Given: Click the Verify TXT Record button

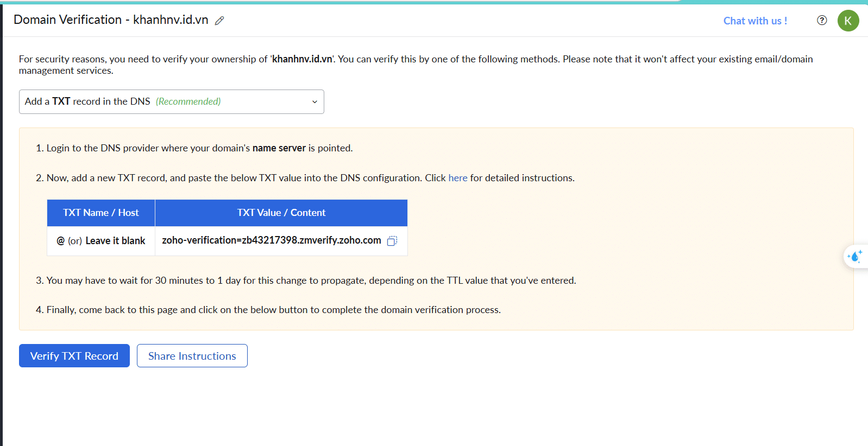Looking at the screenshot, I should click(74, 356).
